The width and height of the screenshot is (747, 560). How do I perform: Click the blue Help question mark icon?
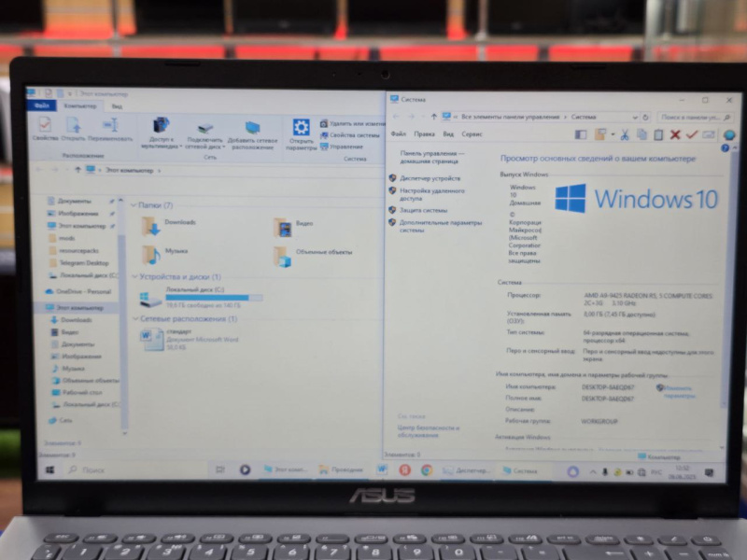725,148
